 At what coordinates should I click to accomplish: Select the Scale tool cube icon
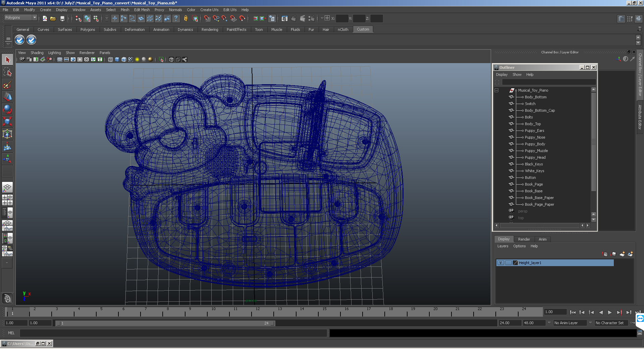point(7,121)
